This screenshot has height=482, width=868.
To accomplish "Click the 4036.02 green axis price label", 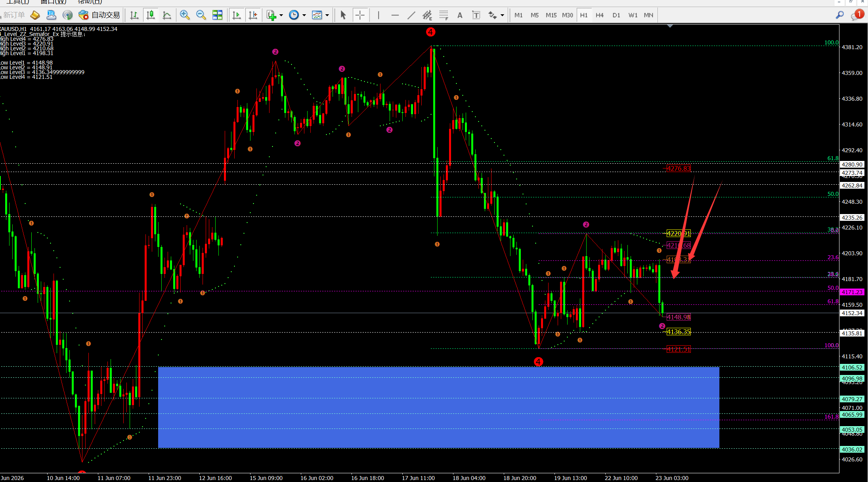I will click(x=852, y=449).
